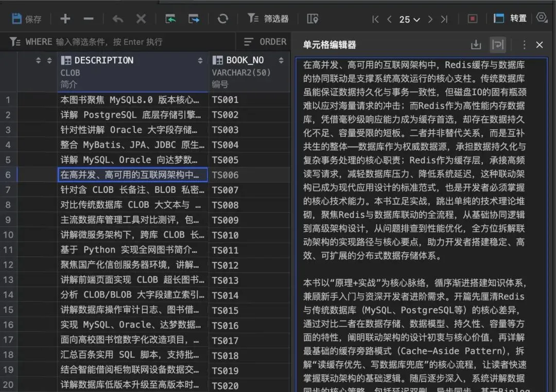Go to first page

click(375, 19)
